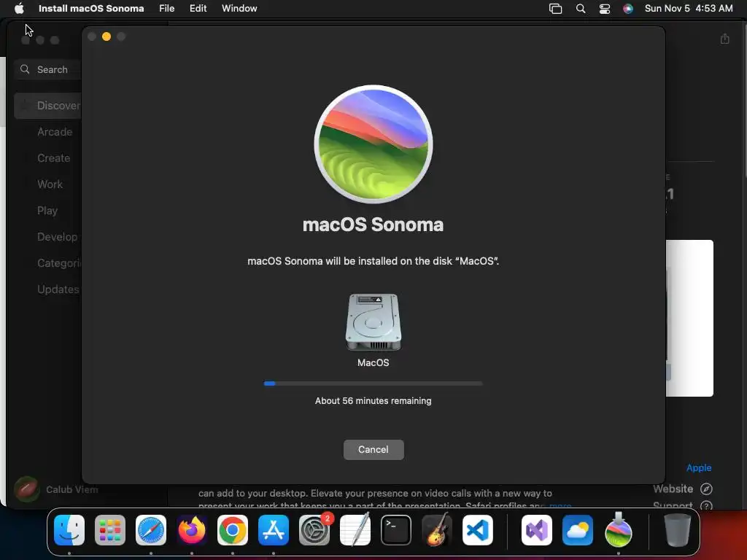Click the App Store screenshot preview
The height and width of the screenshot is (560, 747).
point(689,318)
